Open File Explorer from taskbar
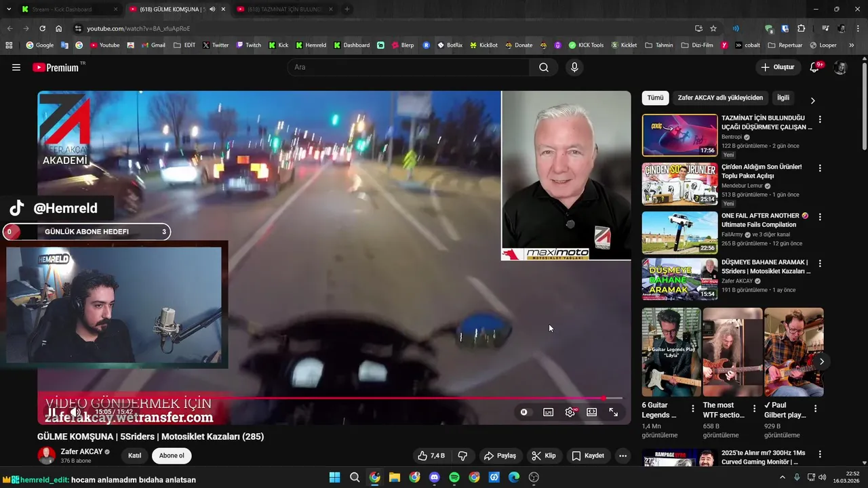 [x=395, y=477]
